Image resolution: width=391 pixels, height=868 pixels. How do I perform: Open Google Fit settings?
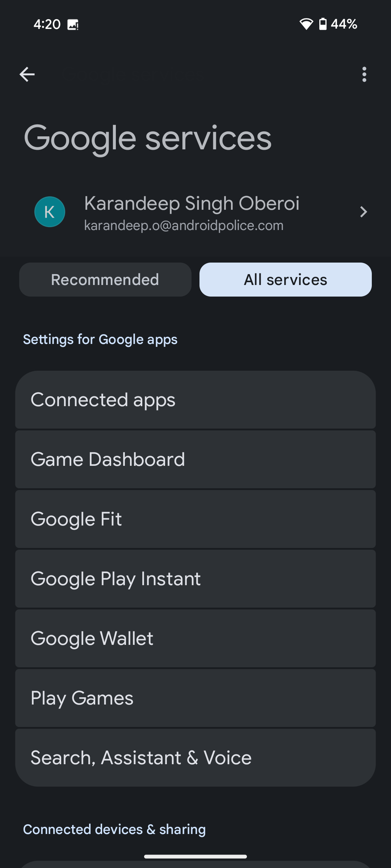pyautogui.click(x=195, y=519)
